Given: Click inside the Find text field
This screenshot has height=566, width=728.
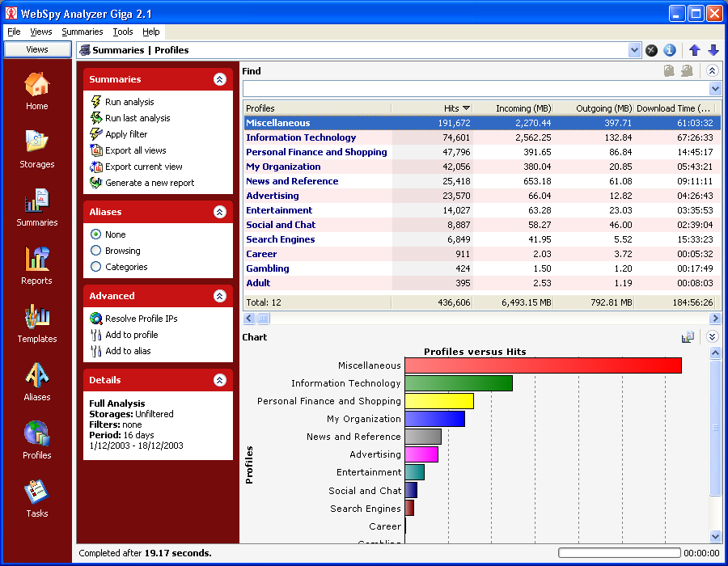Looking at the screenshot, I should [x=476, y=88].
